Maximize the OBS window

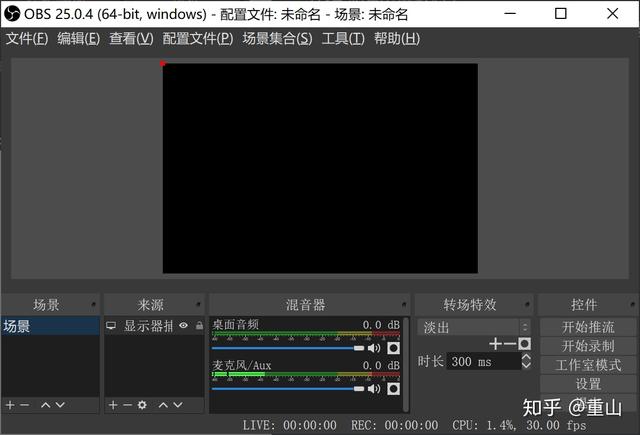pos(561,14)
